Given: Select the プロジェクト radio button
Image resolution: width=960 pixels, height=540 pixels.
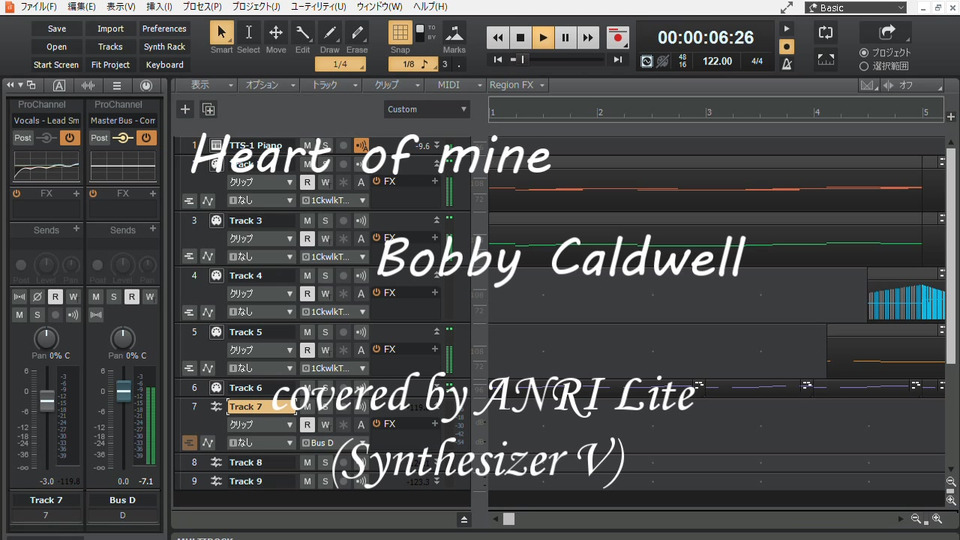Looking at the screenshot, I should coord(864,53).
